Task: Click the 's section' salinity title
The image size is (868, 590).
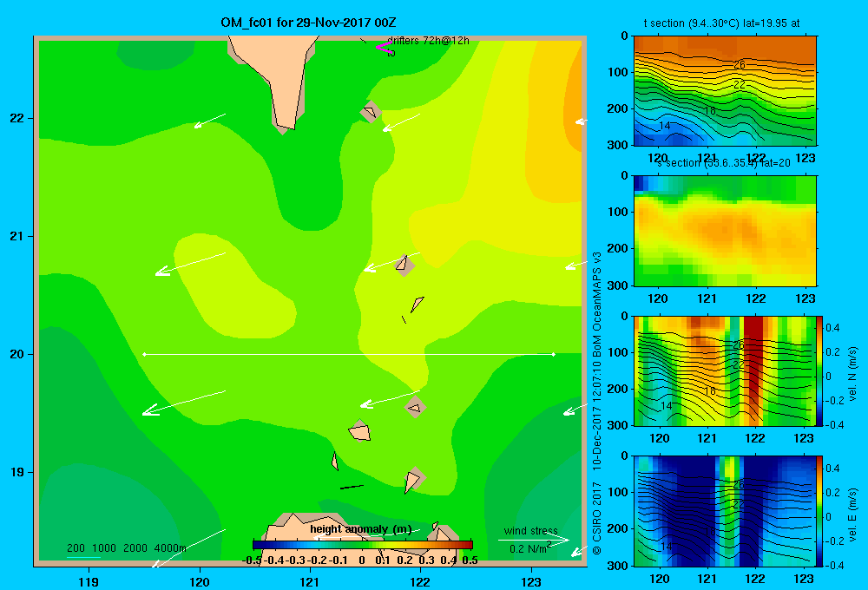Action: [x=724, y=163]
